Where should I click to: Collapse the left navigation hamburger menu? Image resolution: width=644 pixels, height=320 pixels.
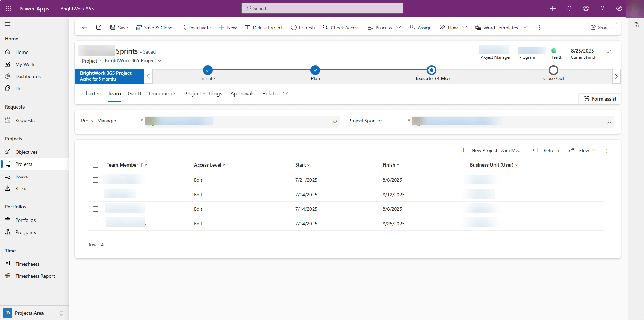[x=8, y=24]
